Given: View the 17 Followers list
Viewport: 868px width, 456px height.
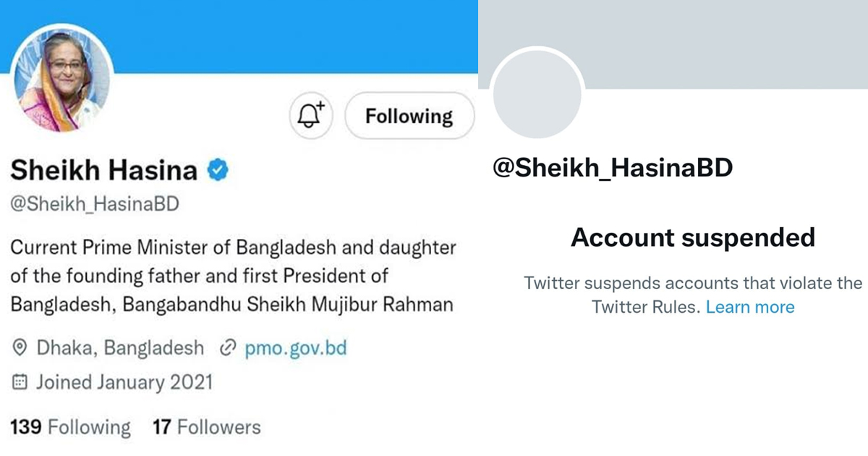Looking at the screenshot, I should pyautogui.click(x=206, y=427).
